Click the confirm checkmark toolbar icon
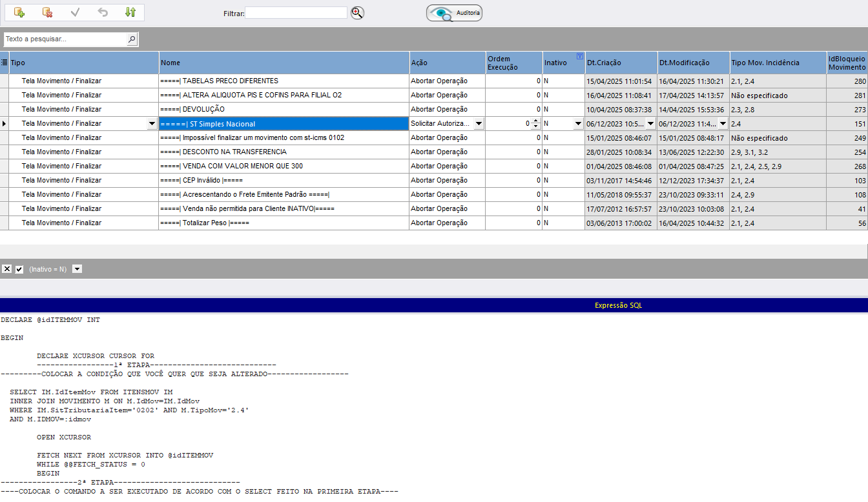Screen dimensions: 868x502 (x=75, y=12)
